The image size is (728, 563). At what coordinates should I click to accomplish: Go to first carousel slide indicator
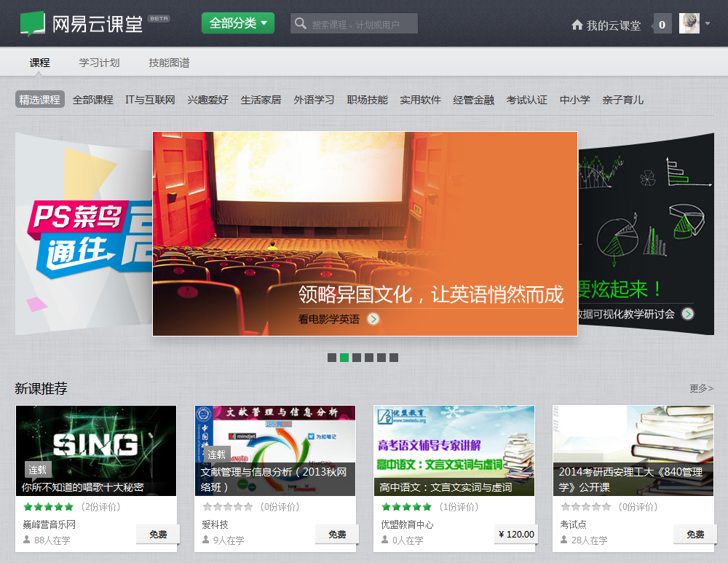(x=332, y=357)
